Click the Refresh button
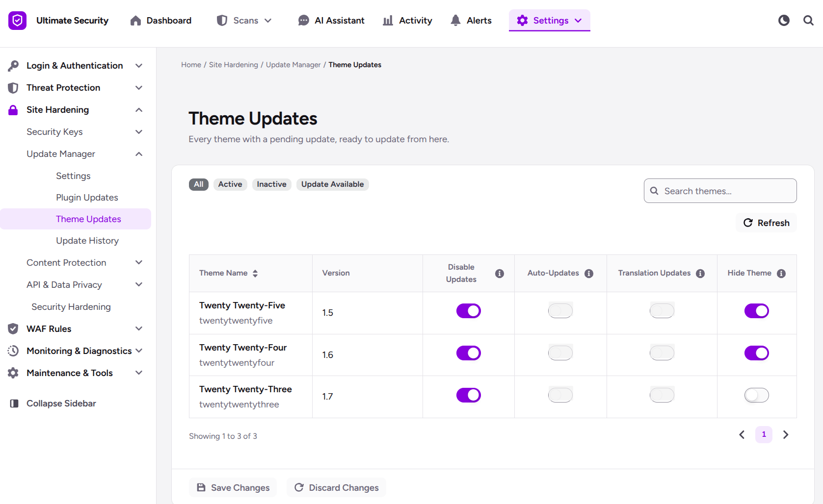 [766, 223]
